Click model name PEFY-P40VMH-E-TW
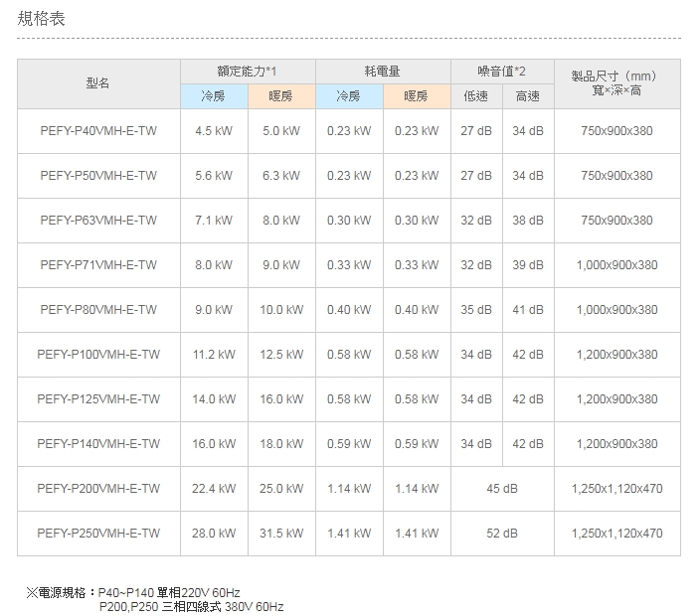 [x=98, y=131]
